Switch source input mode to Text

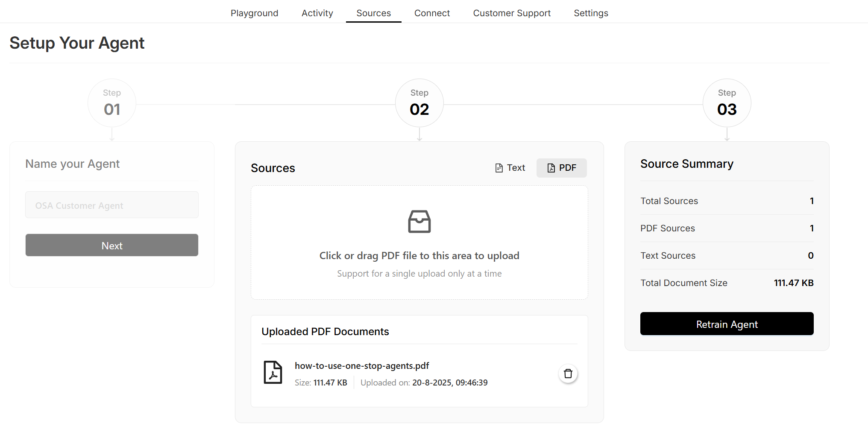(x=510, y=168)
